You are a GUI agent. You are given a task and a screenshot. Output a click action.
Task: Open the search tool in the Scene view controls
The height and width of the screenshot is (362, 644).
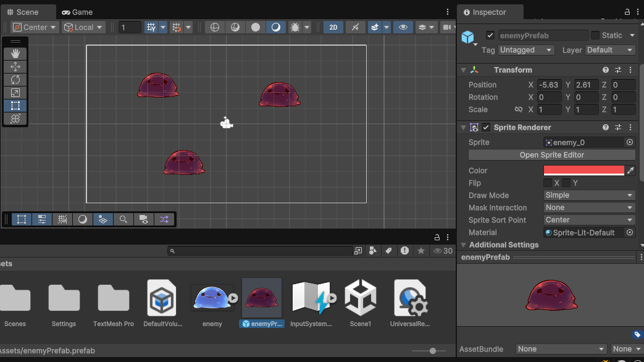[123, 219]
